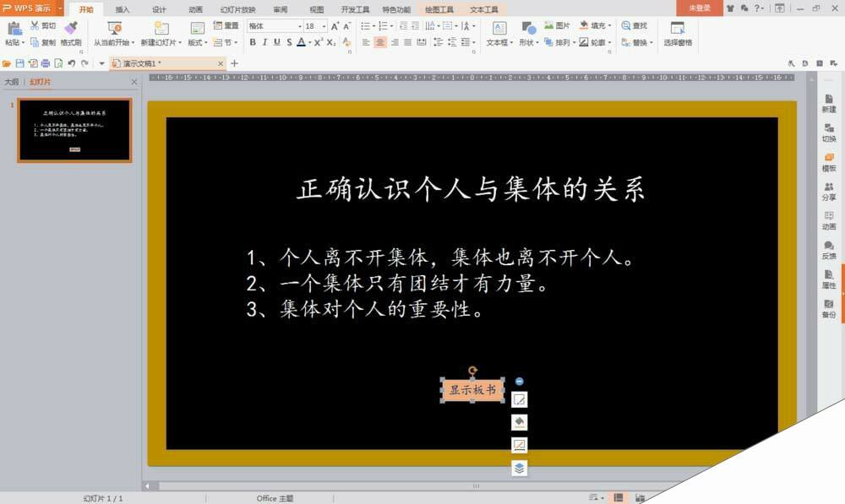Click the New Slide (新建幻灯片) icon
This screenshot has width=845, height=504.
[161, 29]
